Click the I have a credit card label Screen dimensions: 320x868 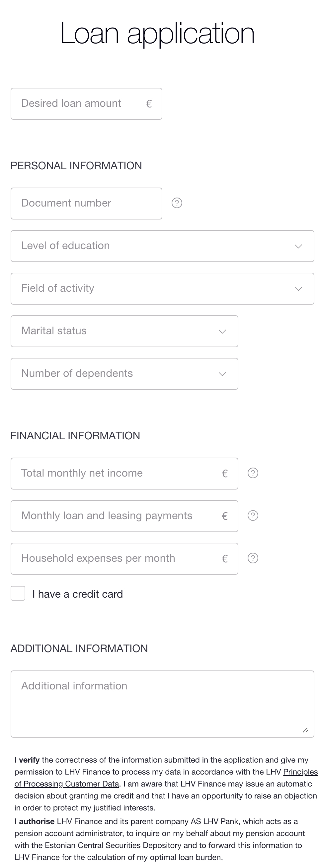coord(77,594)
